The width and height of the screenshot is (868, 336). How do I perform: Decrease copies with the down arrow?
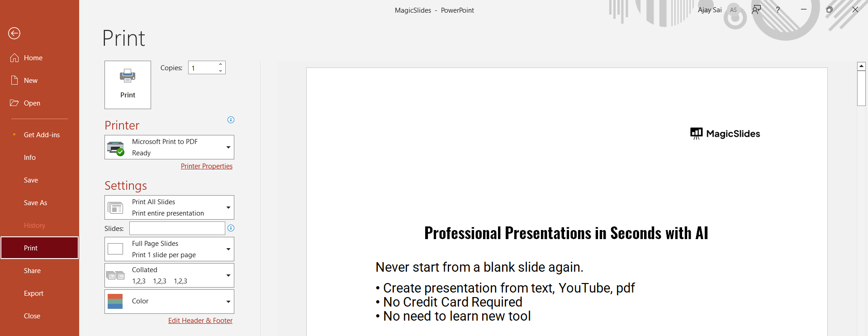pyautogui.click(x=220, y=71)
